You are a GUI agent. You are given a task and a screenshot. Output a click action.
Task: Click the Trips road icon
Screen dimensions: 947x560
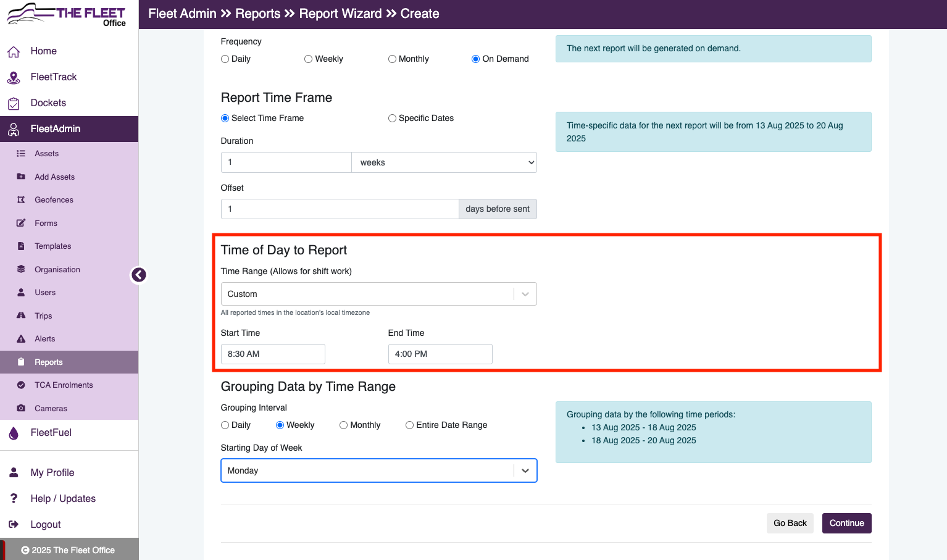21,316
